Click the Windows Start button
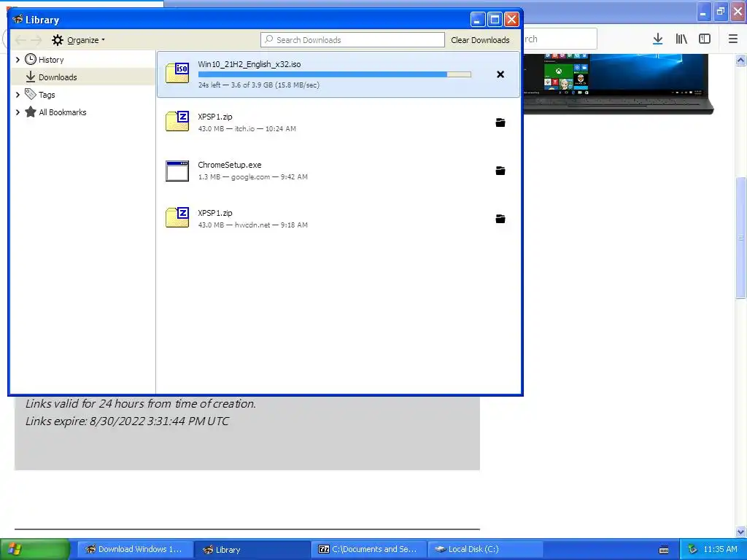The image size is (747, 560). (x=34, y=549)
